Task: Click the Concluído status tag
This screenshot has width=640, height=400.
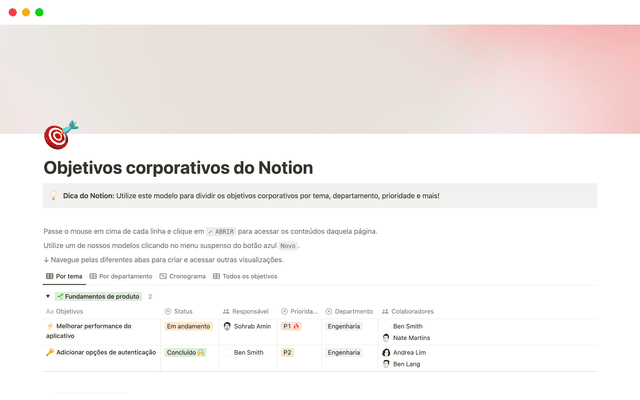Action: click(186, 353)
